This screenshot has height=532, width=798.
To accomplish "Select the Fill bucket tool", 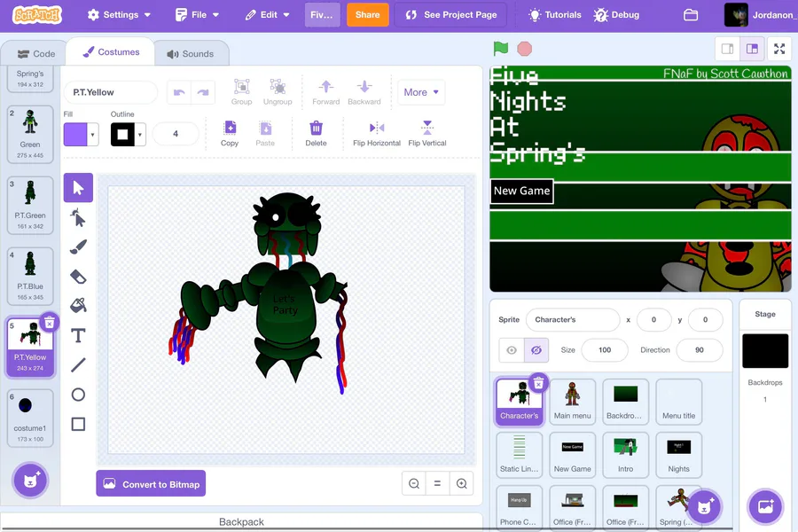I will tap(78, 305).
